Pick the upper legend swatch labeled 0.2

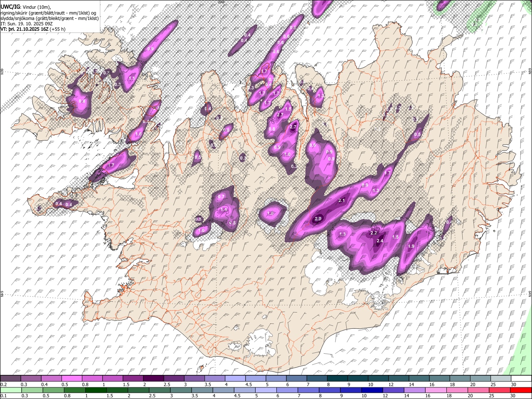pyautogui.click(x=10, y=379)
